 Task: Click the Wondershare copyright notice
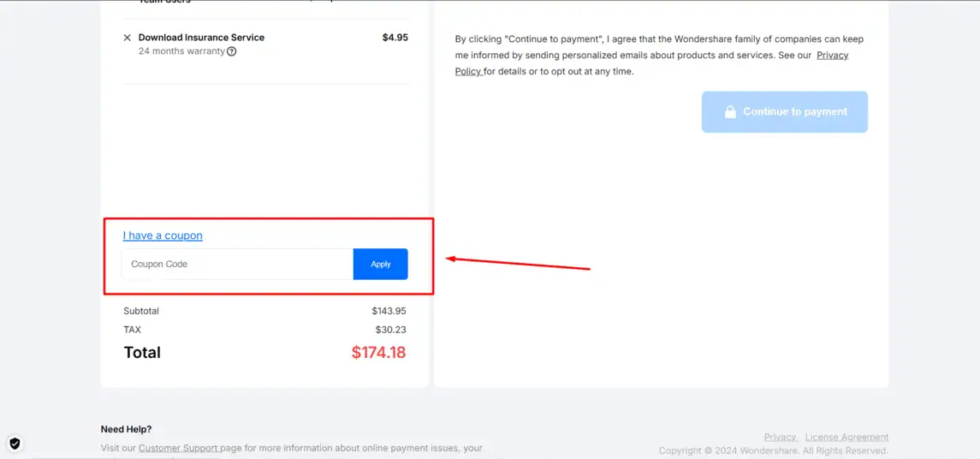774,450
